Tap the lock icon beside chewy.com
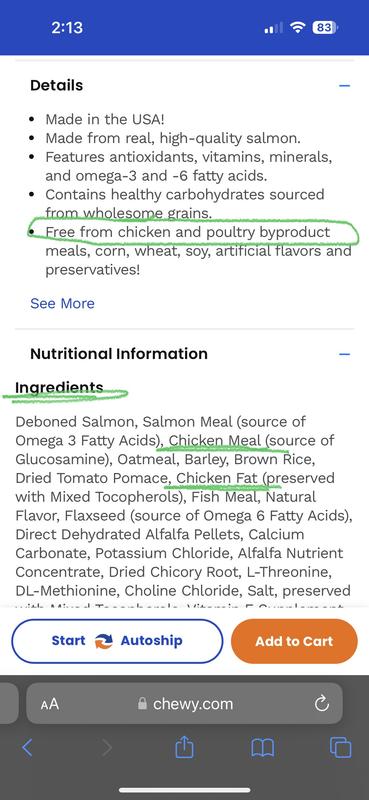 pos(142,704)
